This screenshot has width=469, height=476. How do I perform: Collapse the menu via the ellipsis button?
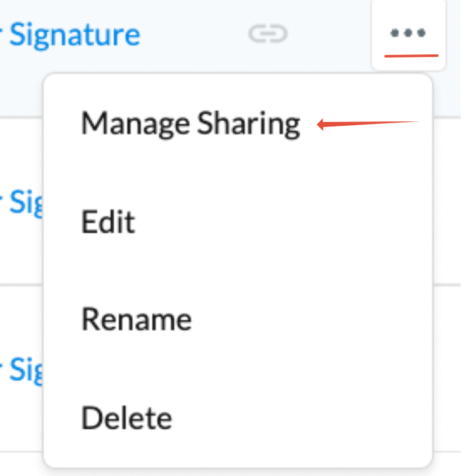pos(408,34)
